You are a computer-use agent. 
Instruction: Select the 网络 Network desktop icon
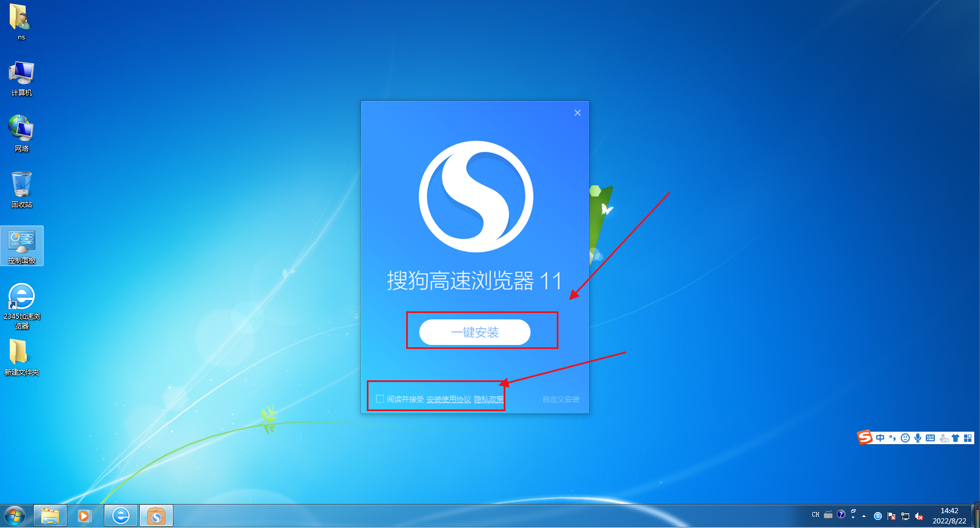(22, 134)
